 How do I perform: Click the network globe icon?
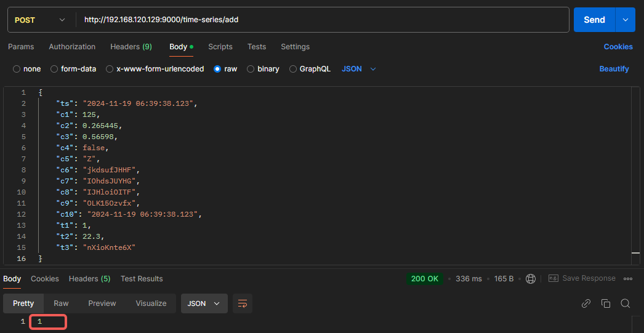click(x=531, y=279)
